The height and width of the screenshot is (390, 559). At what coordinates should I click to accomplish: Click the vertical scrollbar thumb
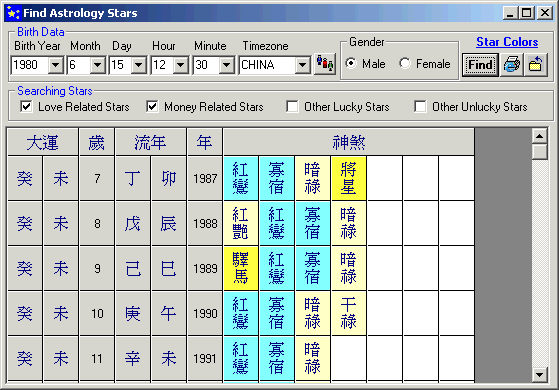pos(539,152)
